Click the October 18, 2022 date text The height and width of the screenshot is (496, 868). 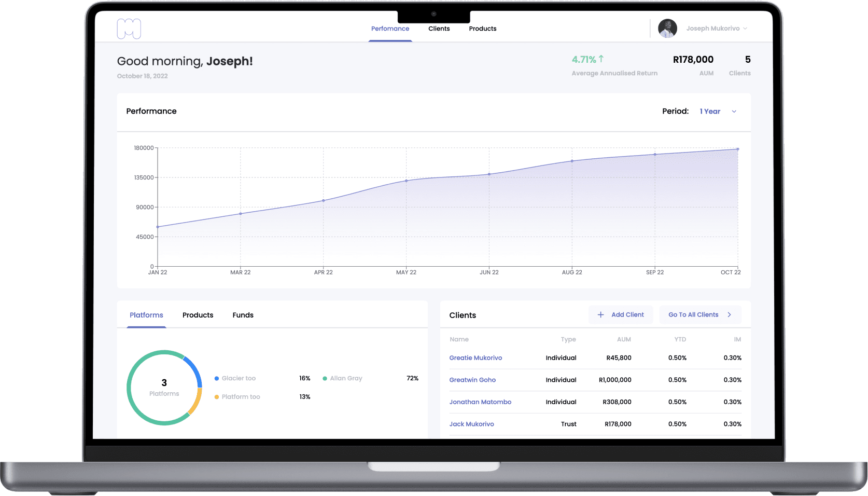142,76
